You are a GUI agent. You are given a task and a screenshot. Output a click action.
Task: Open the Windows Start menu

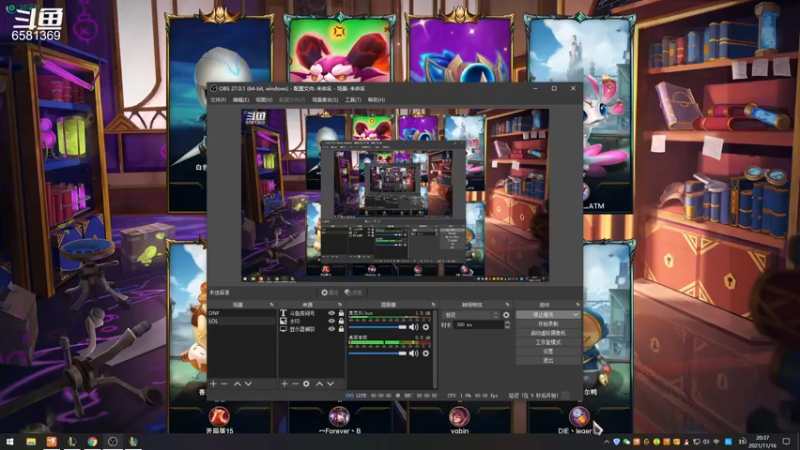10,441
